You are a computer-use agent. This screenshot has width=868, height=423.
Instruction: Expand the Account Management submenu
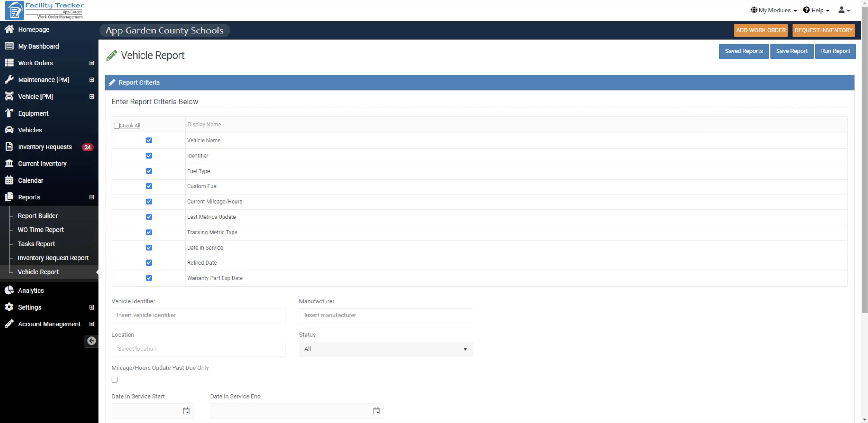pyautogui.click(x=92, y=324)
